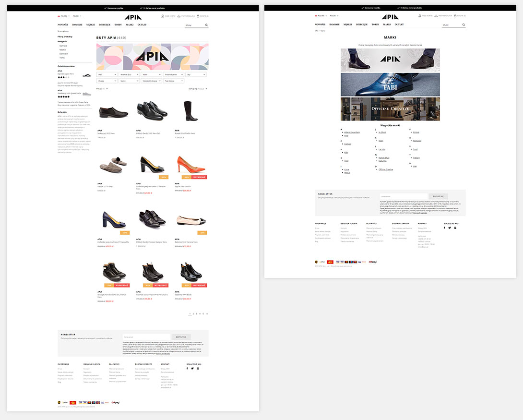
Task: Click the Twitter icon in the Marki page footer
Action: tap(450, 228)
